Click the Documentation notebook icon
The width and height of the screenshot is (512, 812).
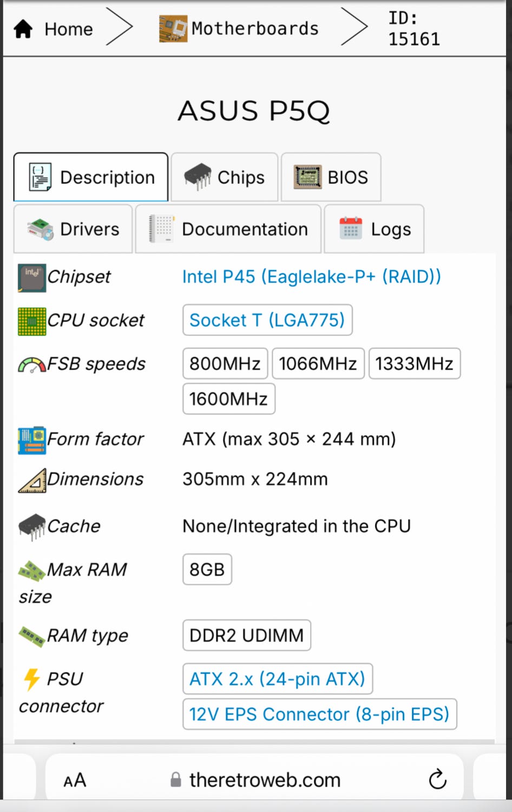[161, 229]
